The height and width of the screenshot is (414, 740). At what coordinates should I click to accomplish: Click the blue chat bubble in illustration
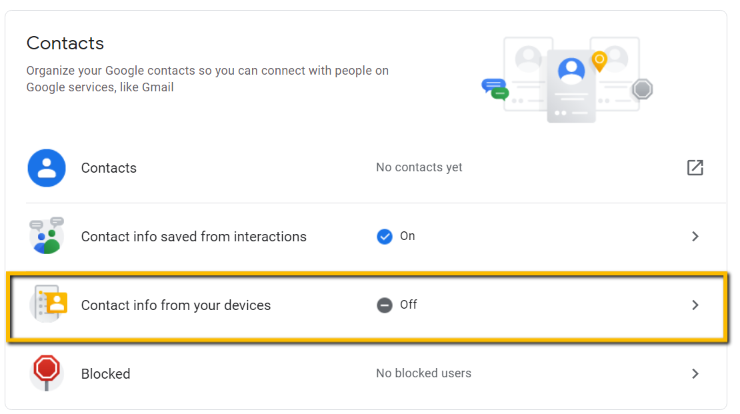point(493,86)
